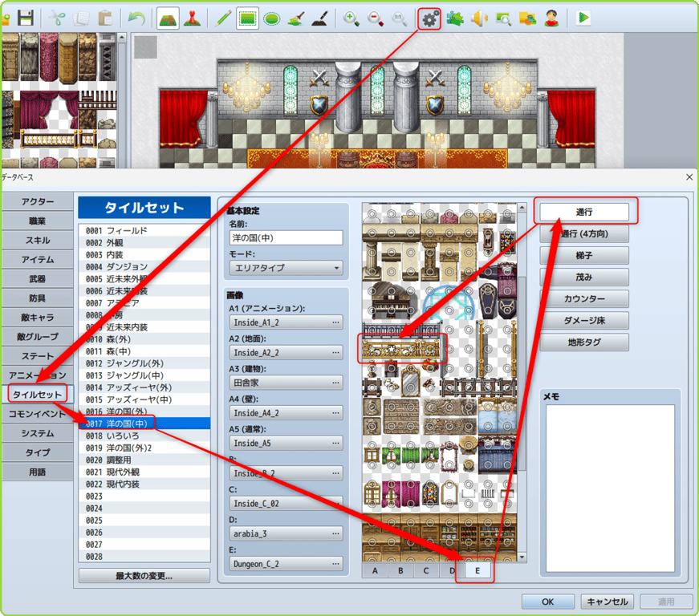Click the Save project floppy icon
Screen dimensions: 699x616
coord(26,18)
